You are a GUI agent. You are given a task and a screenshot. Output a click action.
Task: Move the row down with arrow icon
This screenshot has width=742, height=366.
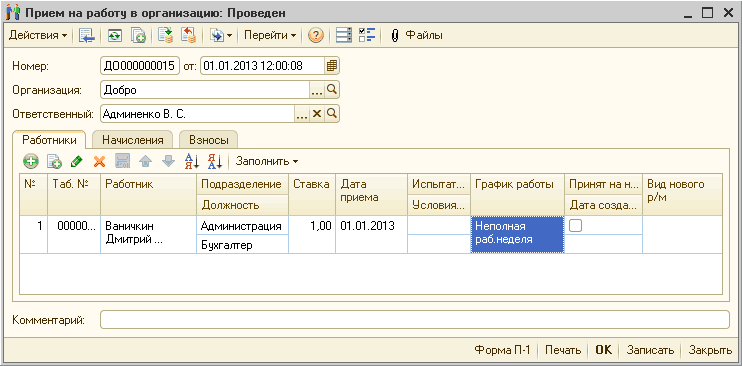(x=168, y=161)
